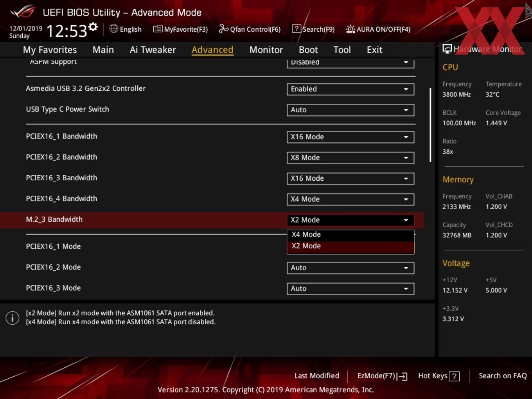Click +3.3V reading 3.312 V
Screen dimensions: 532x399
(453, 319)
